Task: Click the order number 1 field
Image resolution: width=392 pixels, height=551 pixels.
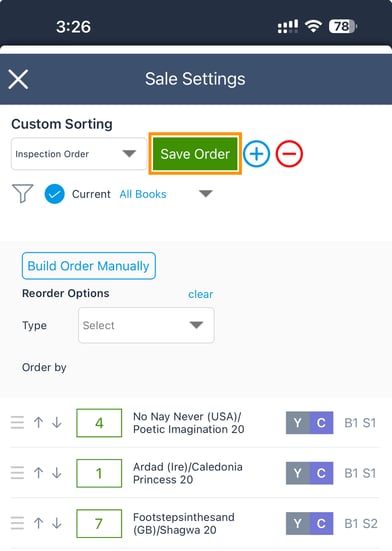Action: coord(99,473)
